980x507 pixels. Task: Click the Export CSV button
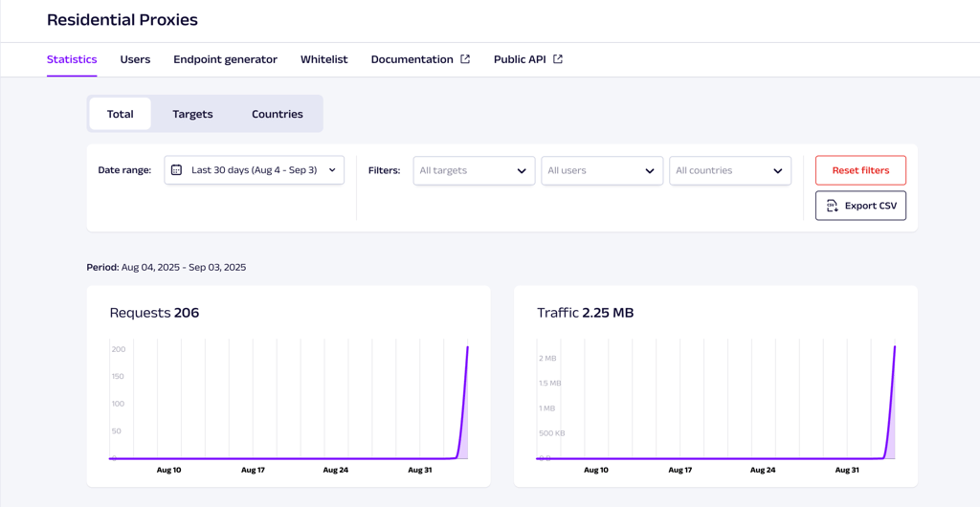(860, 206)
